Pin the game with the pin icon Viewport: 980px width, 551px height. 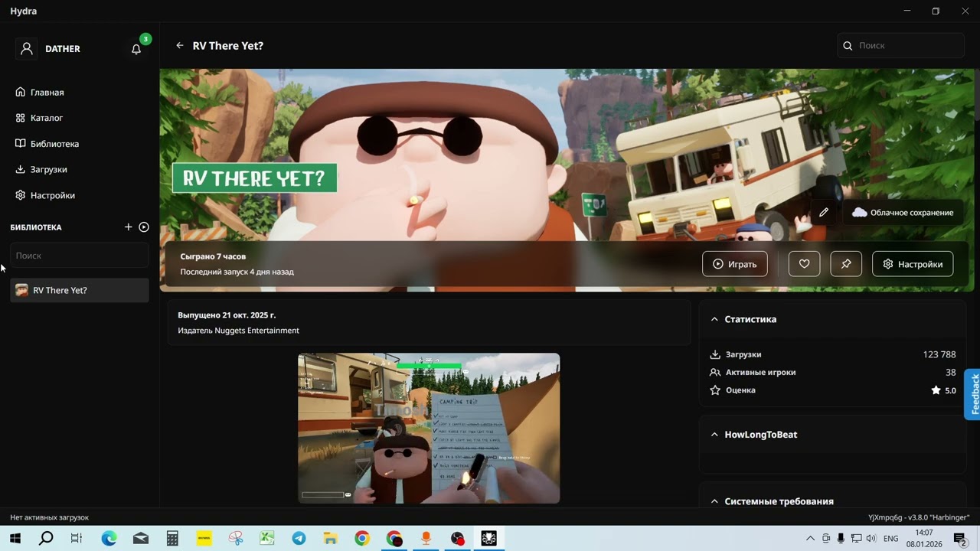(x=846, y=264)
